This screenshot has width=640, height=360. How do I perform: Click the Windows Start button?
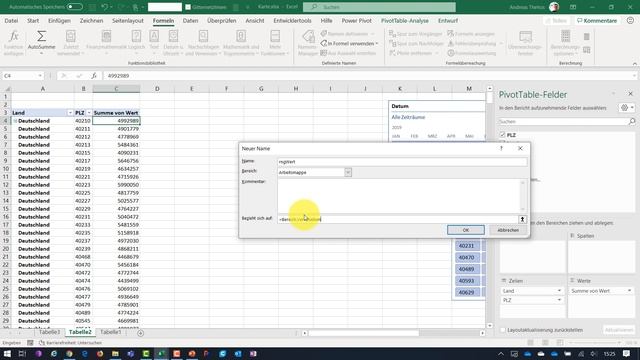pyautogui.click(x=7, y=353)
